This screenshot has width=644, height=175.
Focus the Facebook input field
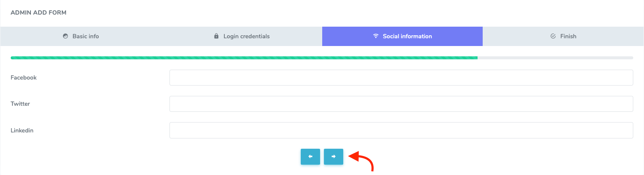click(x=401, y=78)
